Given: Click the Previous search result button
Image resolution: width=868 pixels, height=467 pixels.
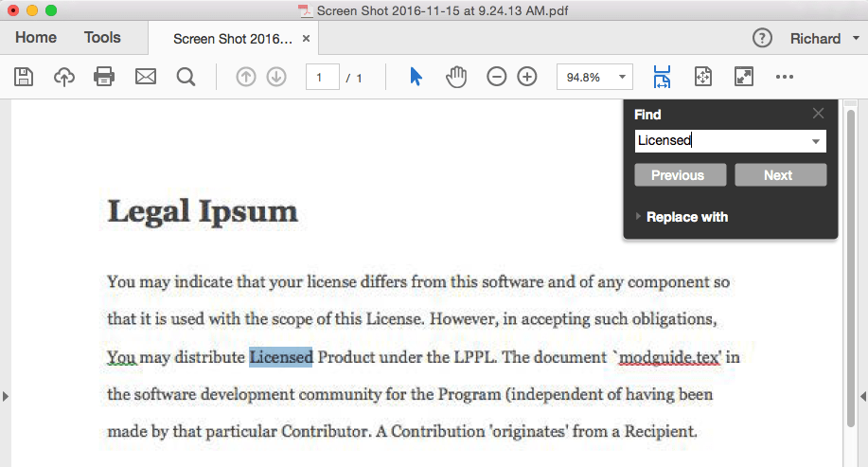Looking at the screenshot, I should (681, 175).
